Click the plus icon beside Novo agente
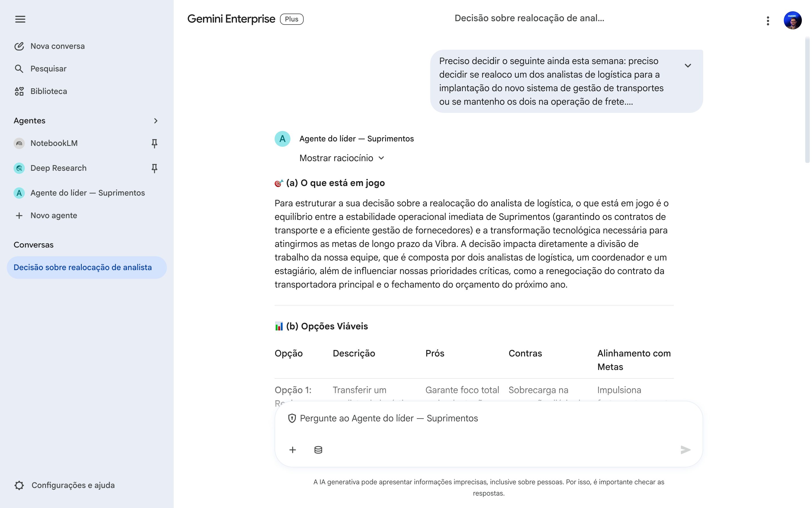The height and width of the screenshot is (508, 812). 19,215
